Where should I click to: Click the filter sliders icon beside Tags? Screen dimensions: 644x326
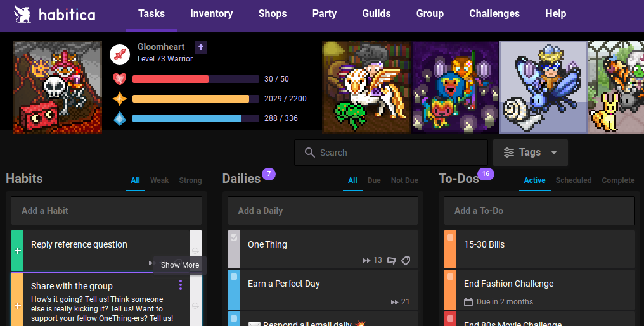click(509, 153)
